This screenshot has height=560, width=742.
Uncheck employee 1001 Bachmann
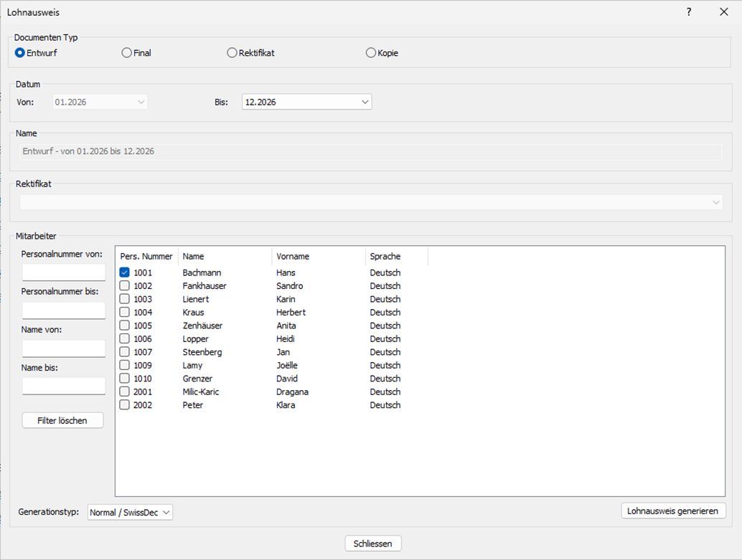[125, 272]
